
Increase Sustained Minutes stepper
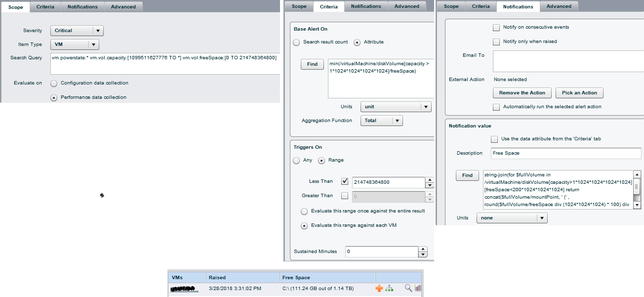[423, 249]
